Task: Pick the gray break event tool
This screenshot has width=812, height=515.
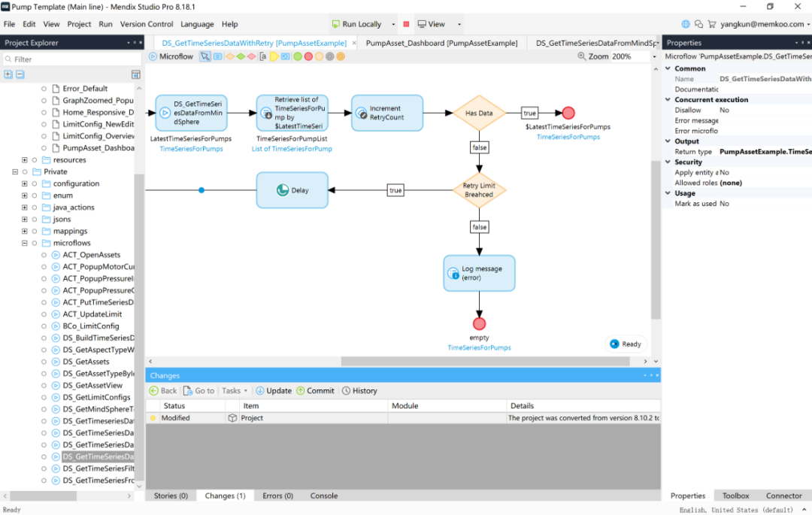Action: coord(330,56)
